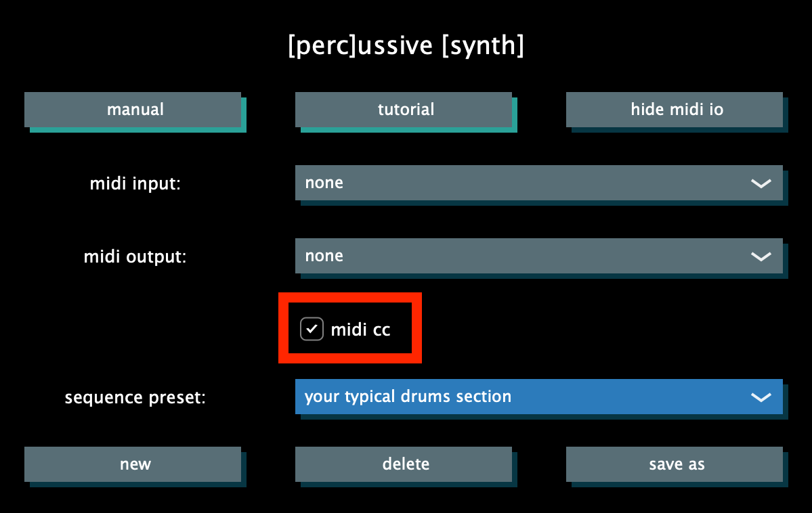Viewport: 812px width, 513px height.
Task: Click the sequence preset chevron arrow
Action: coord(761,397)
